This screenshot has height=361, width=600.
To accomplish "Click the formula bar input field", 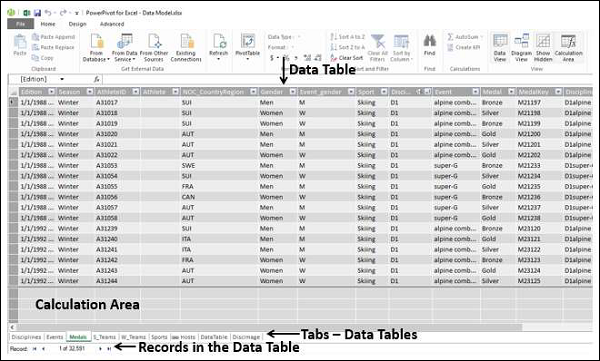I will [347, 79].
